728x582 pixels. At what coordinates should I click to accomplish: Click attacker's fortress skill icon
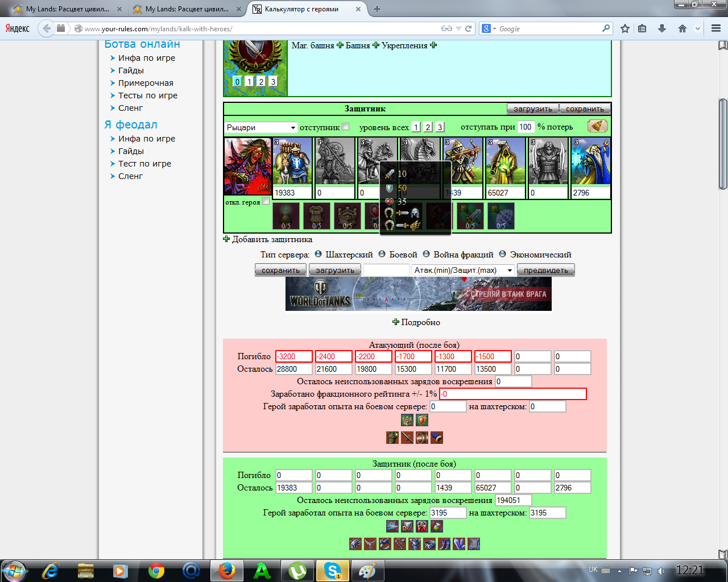pos(407,420)
